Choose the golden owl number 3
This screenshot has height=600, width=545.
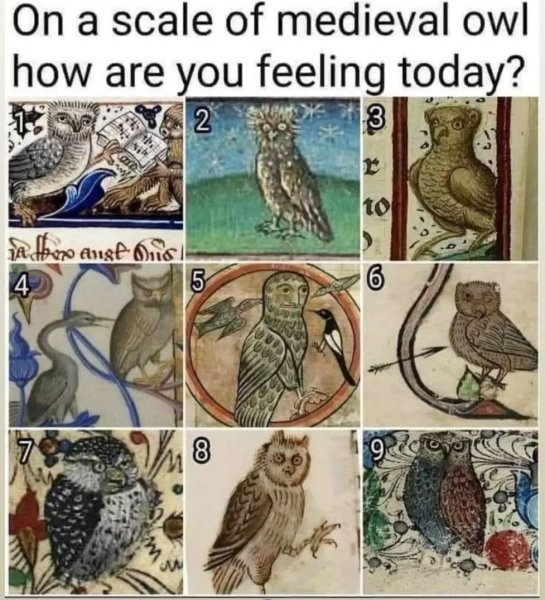pyautogui.click(x=454, y=178)
